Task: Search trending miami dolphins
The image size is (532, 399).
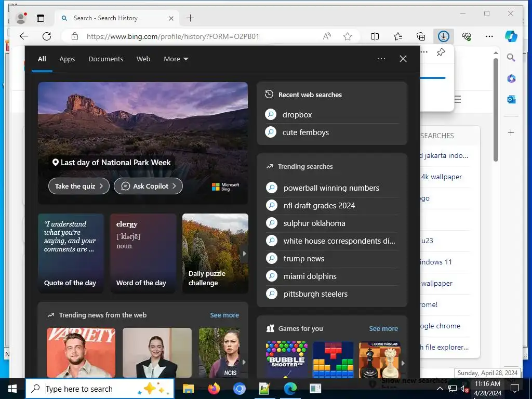Action: point(332,276)
